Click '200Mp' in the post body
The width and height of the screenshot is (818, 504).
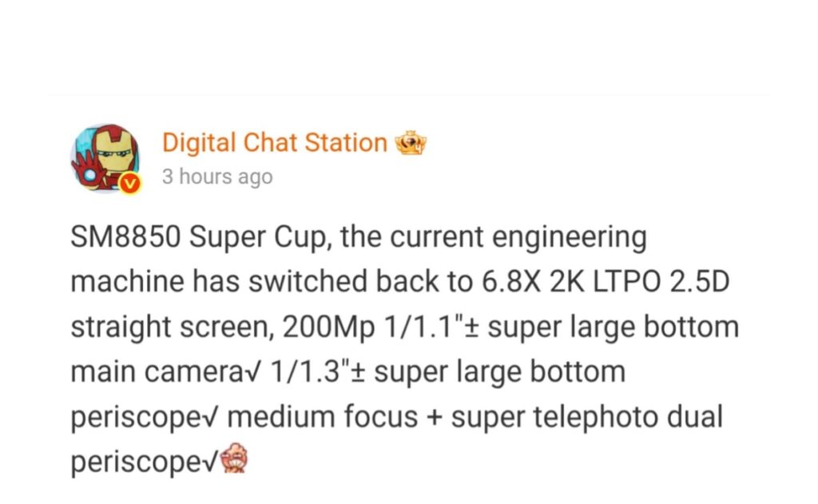(328, 327)
